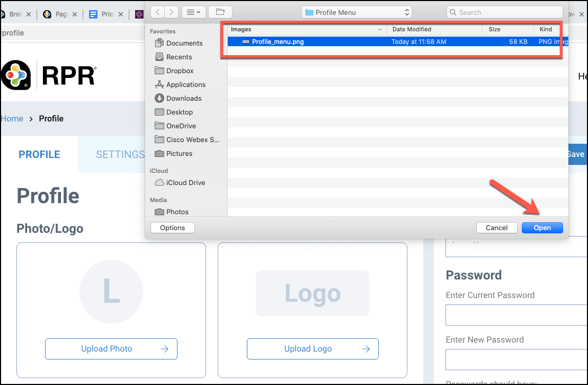The height and width of the screenshot is (385, 588).
Task: Select iCloud Drive in sidebar
Action: point(185,182)
